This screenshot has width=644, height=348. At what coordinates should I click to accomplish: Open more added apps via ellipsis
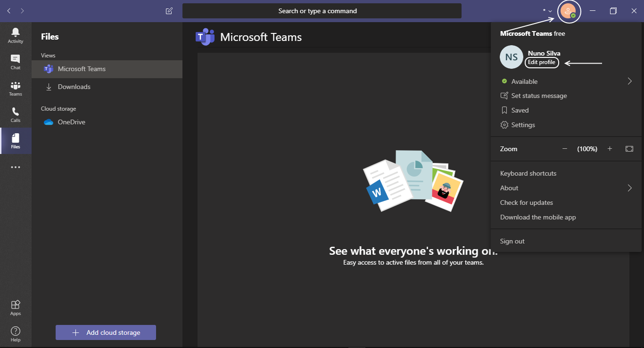point(15,167)
